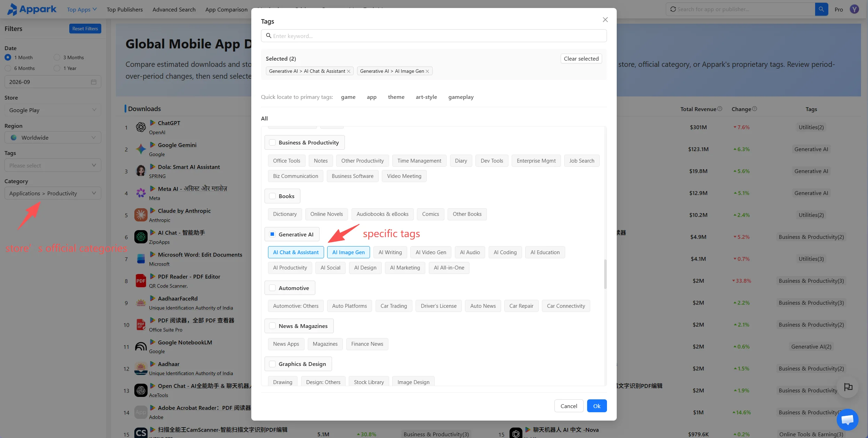Expand the Top Apps menu
Screen dimensions: 868x438
[x=82, y=9]
